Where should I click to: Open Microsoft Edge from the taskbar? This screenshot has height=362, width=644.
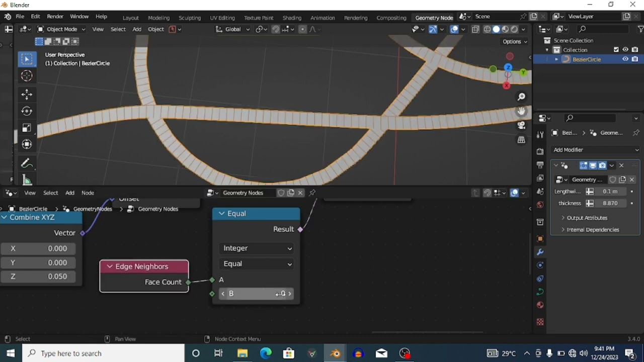pyautogui.click(x=265, y=353)
